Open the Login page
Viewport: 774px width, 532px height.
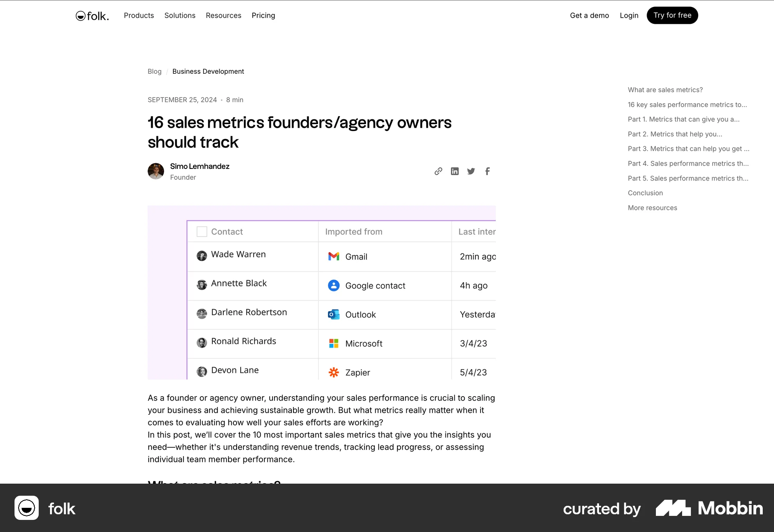coord(629,15)
